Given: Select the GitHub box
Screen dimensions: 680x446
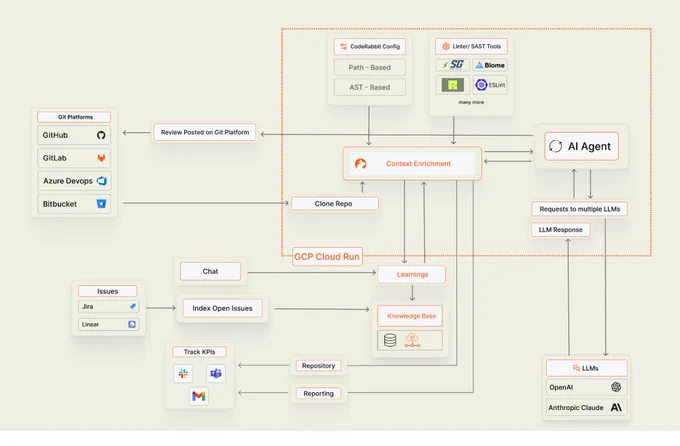Looking at the screenshot, I should pyautogui.click(x=74, y=135).
